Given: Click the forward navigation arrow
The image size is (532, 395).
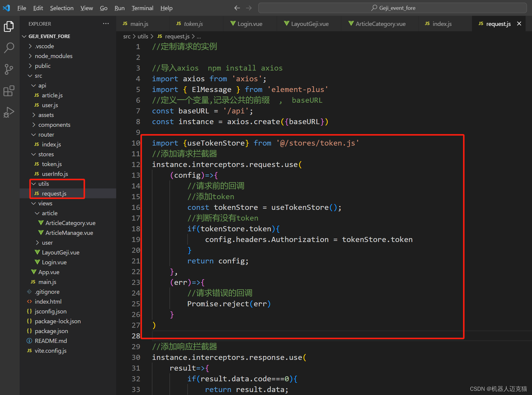Looking at the screenshot, I should 249,8.
